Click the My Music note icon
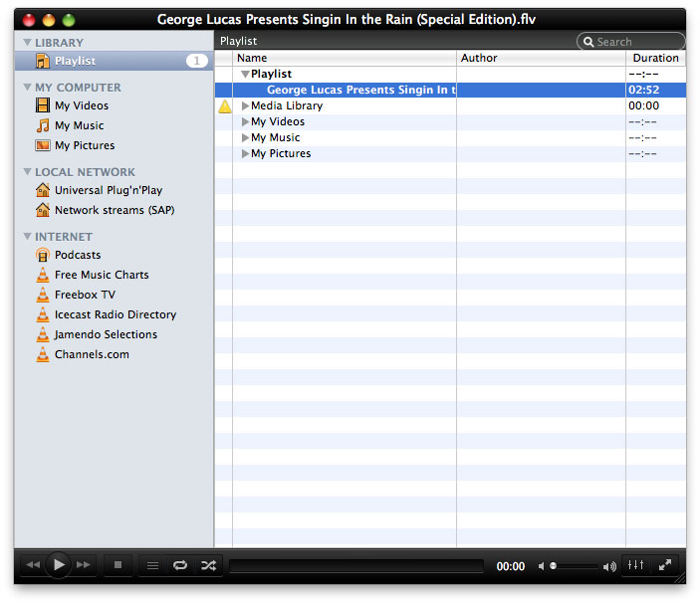The image size is (700, 604). [43, 125]
